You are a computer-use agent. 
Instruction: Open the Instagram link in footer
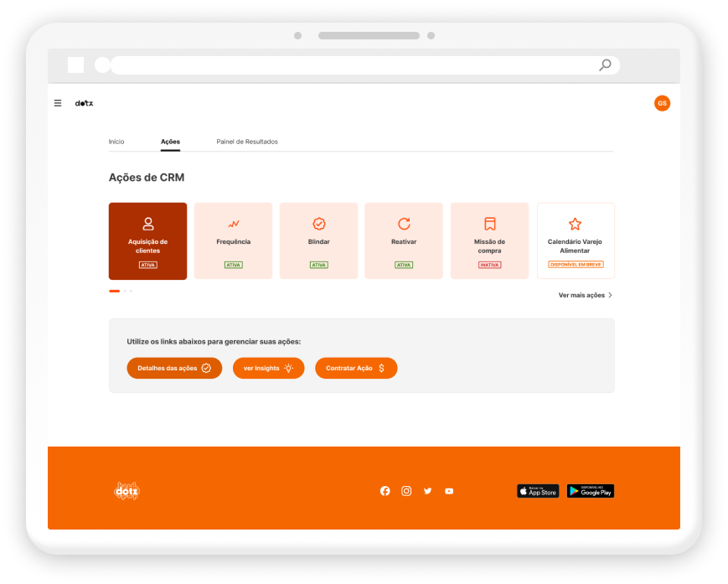coord(406,491)
